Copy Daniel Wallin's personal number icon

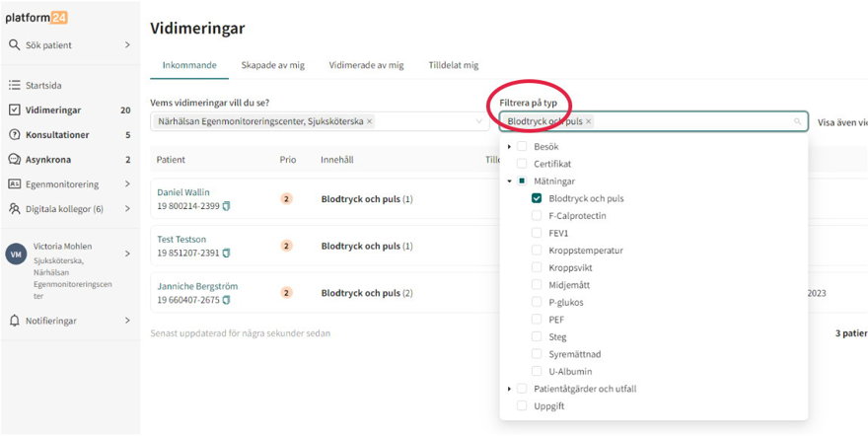point(226,206)
